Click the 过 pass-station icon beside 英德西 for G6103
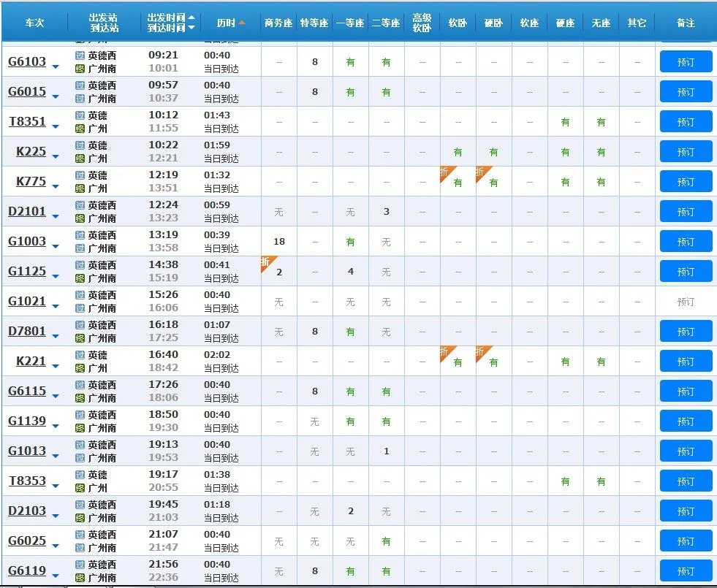This screenshot has width=717, height=588. [x=79, y=55]
